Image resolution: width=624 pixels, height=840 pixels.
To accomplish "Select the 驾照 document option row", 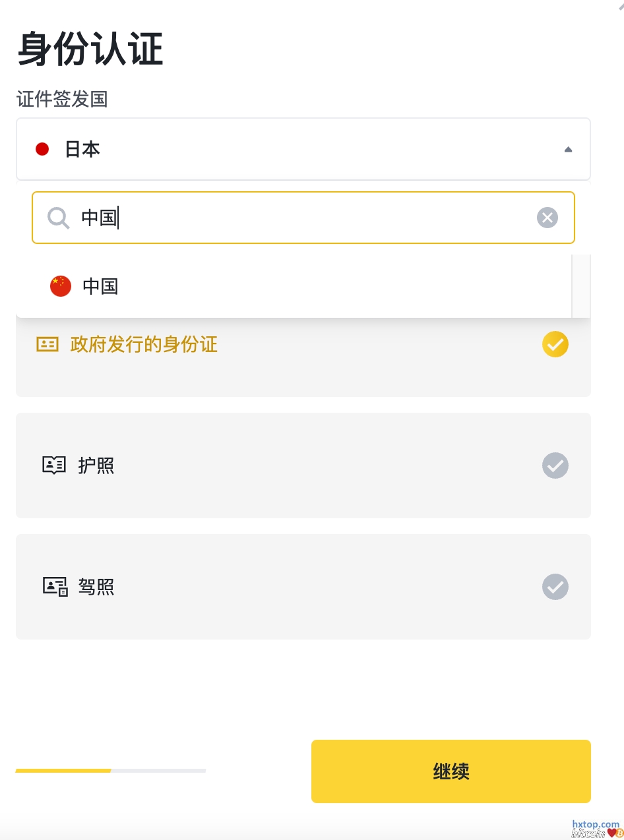I will tap(303, 587).
